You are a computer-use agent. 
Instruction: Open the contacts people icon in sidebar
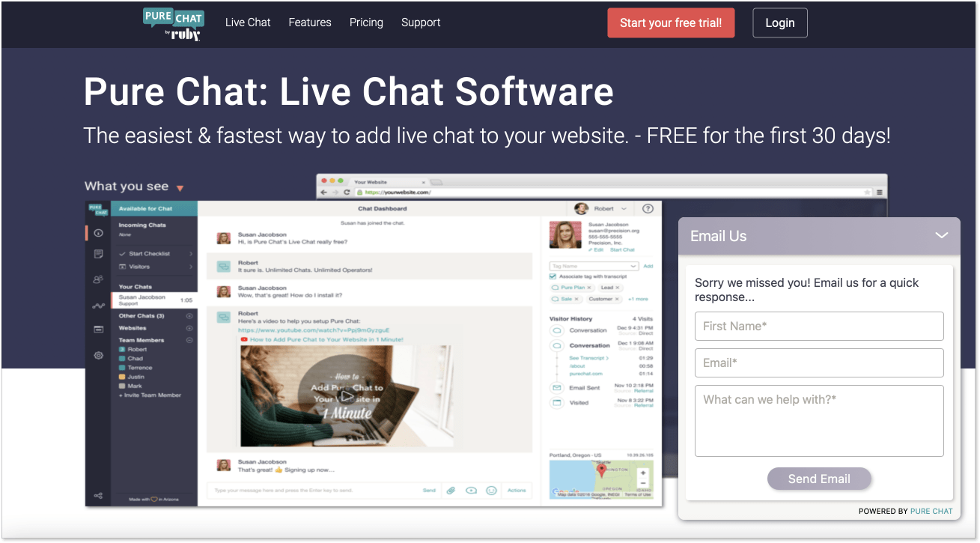[x=98, y=279]
